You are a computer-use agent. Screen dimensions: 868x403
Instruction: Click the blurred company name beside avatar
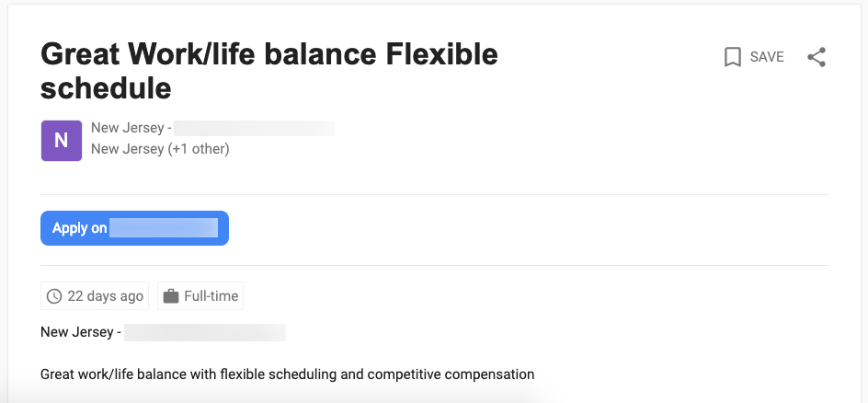coord(254,128)
